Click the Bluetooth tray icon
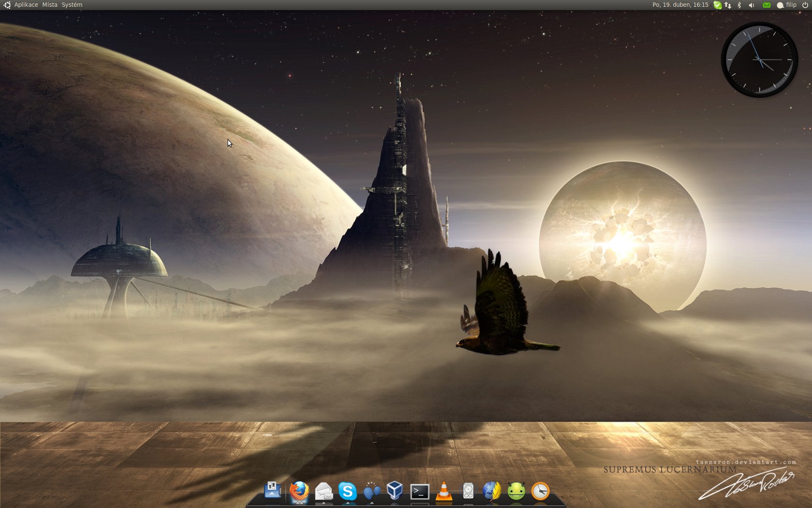812x508 pixels. pos(739,5)
